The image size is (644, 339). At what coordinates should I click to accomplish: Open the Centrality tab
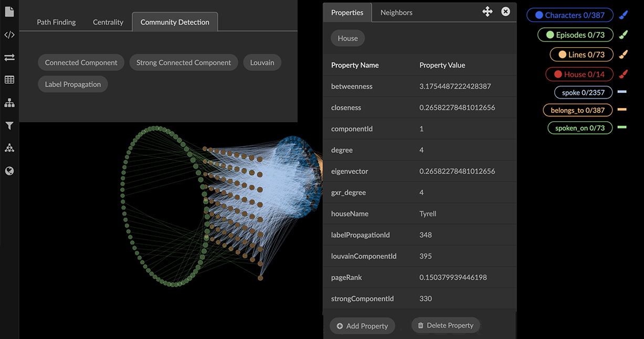[x=108, y=22]
